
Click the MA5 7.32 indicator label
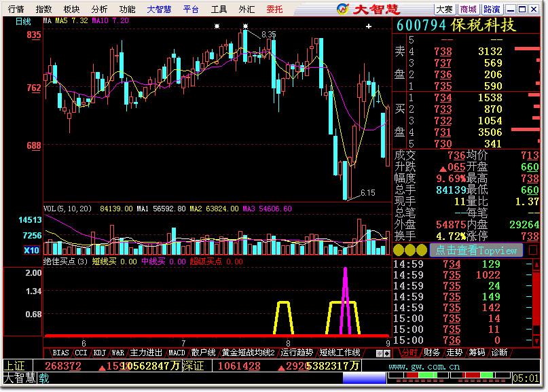(x=72, y=21)
